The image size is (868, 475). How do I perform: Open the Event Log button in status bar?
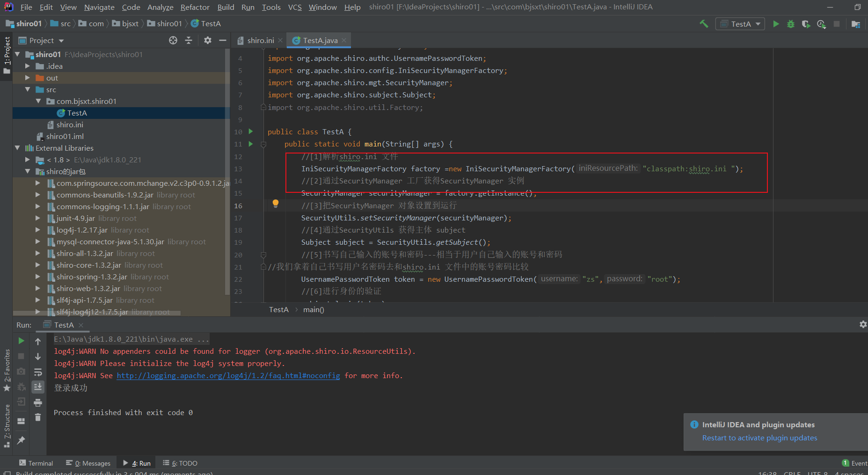[x=854, y=463]
